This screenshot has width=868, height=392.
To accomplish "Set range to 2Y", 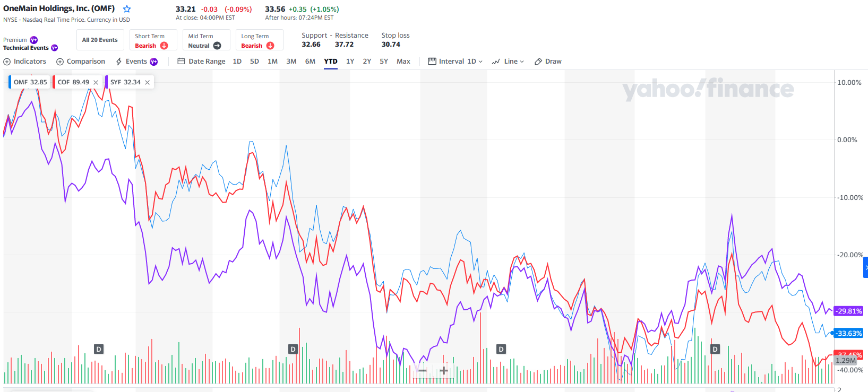I will [x=367, y=62].
